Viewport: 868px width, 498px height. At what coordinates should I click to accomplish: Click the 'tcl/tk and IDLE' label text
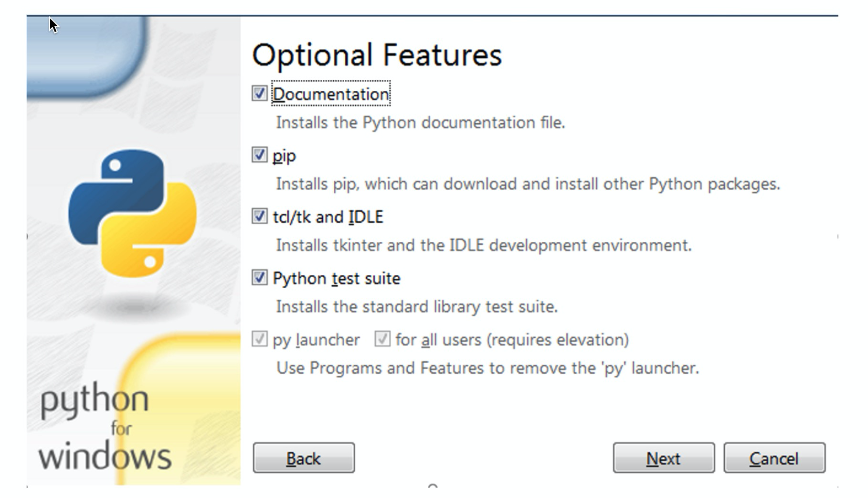328,217
